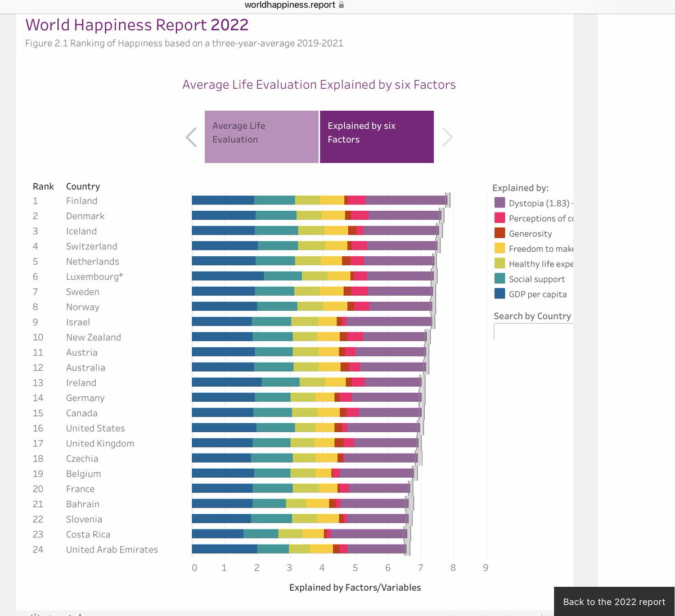
Task: Select New Zealand in the country list
Action: (x=93, y=337)
